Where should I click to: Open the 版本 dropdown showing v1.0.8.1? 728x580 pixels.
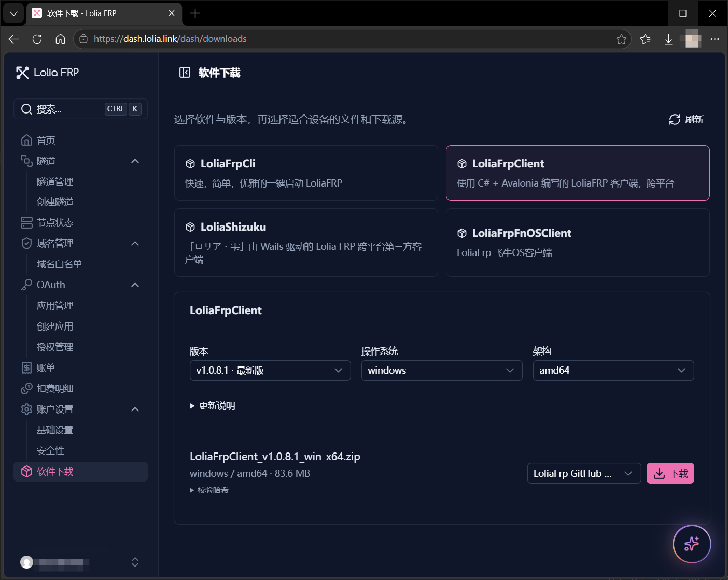(270, 371)
